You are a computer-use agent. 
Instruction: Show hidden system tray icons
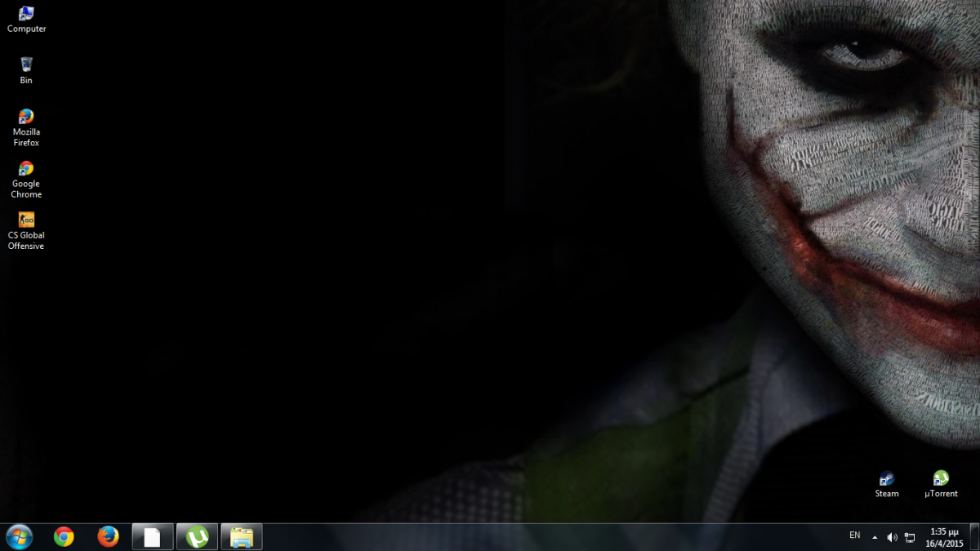coord(875,537)
